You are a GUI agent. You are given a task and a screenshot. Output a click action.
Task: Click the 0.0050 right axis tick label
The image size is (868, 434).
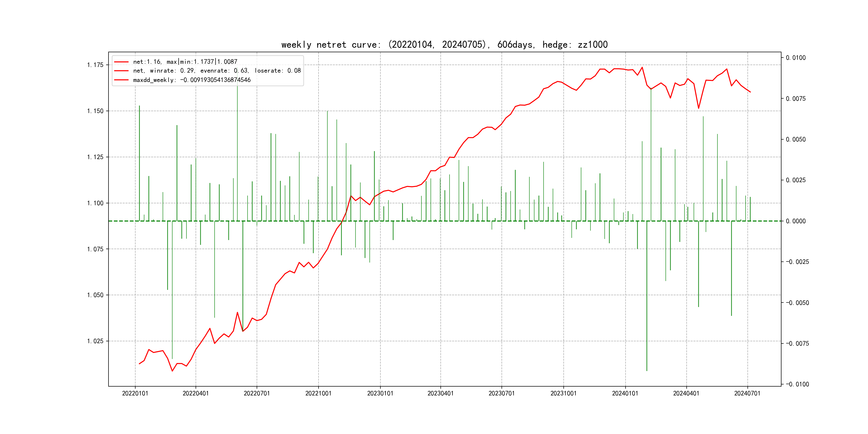click(796, 140)
